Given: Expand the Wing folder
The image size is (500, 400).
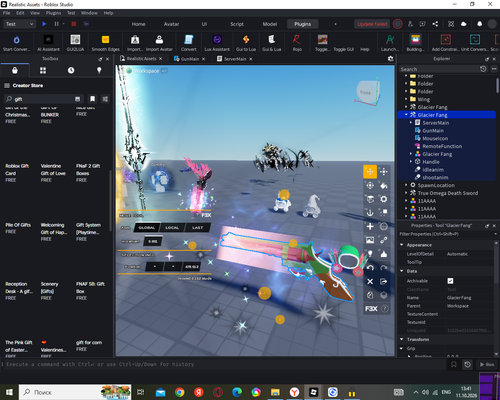Looking at the screenshot, I should (406, 99).
